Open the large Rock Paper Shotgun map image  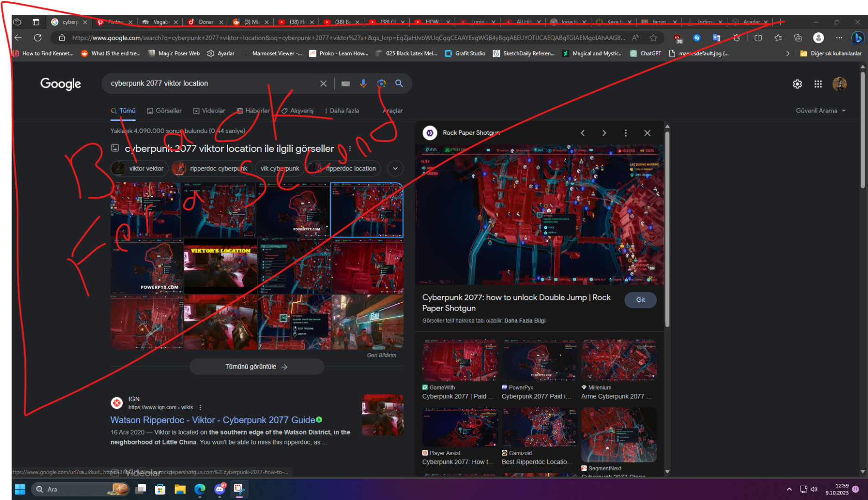[x=540, y=214]
